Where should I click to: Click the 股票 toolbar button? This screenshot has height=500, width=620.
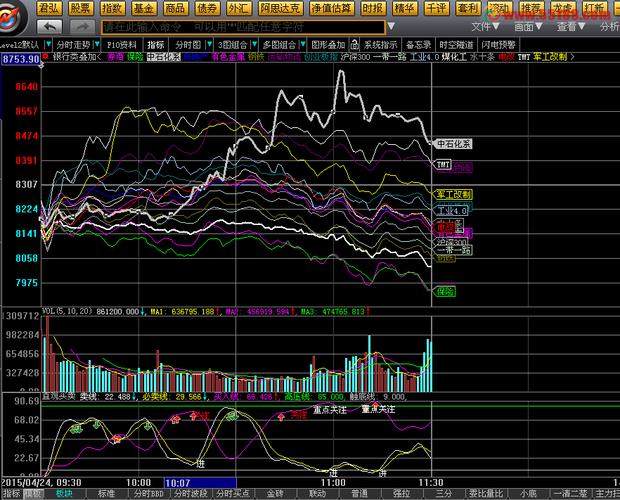coord(80,8)
